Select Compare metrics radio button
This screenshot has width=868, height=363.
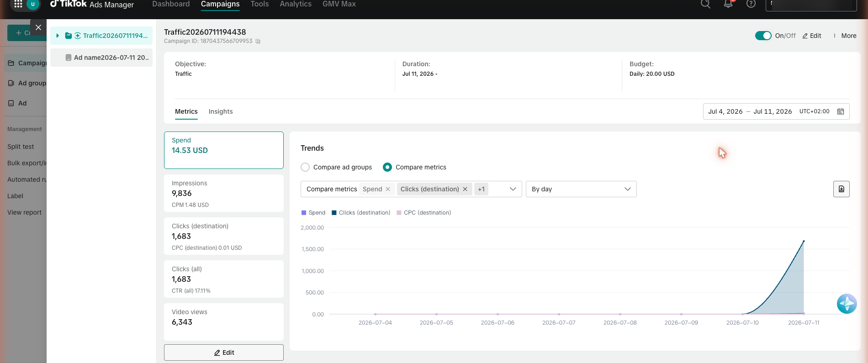[387, 167]
